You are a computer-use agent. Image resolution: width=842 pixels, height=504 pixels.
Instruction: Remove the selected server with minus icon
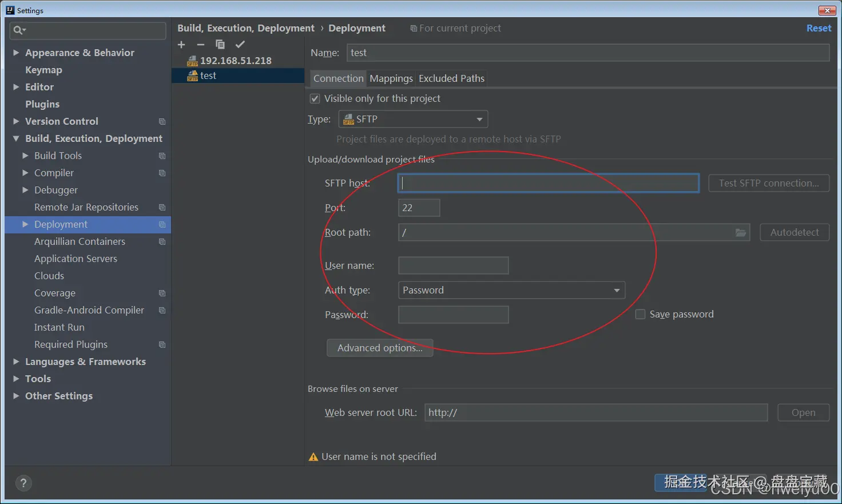(201, 45)
